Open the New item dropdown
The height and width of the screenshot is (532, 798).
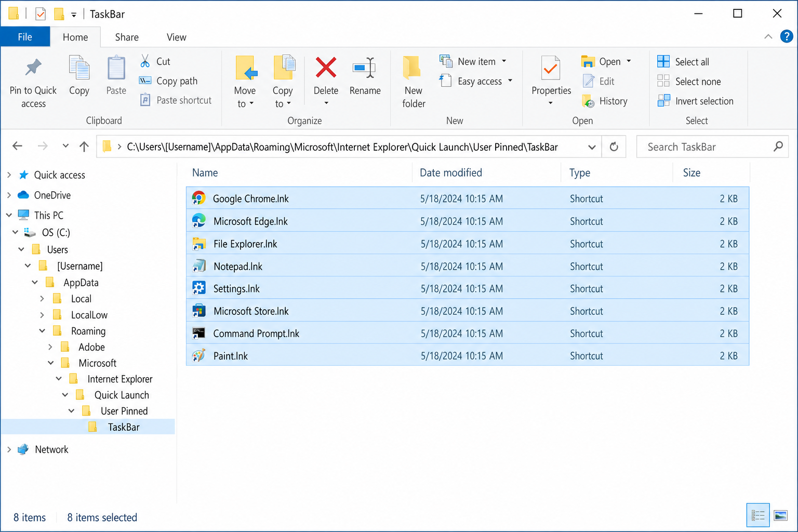(x=504, y=61)
